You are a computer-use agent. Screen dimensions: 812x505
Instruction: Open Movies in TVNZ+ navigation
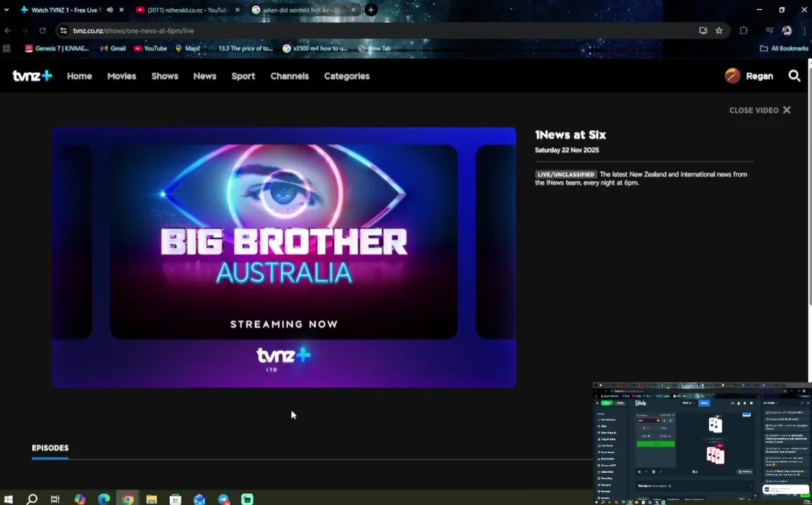(121, 76)
